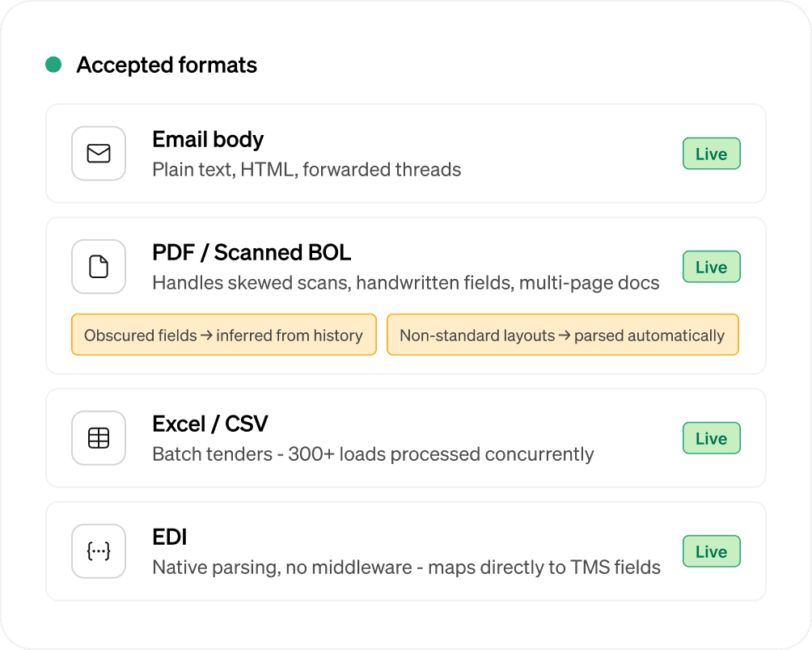Open the Excel / CSV title
The height and width of the screenshot is (650, 812).
[x=209, y=424]
